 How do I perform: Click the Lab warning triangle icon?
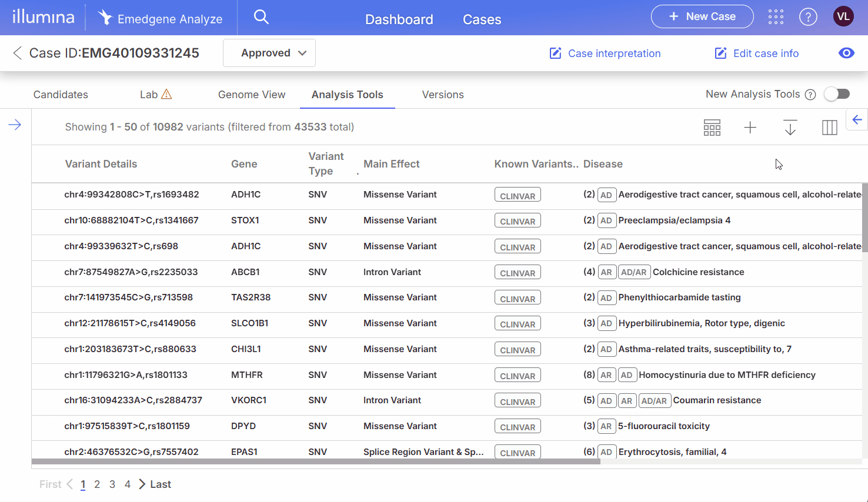click(166, 94)
